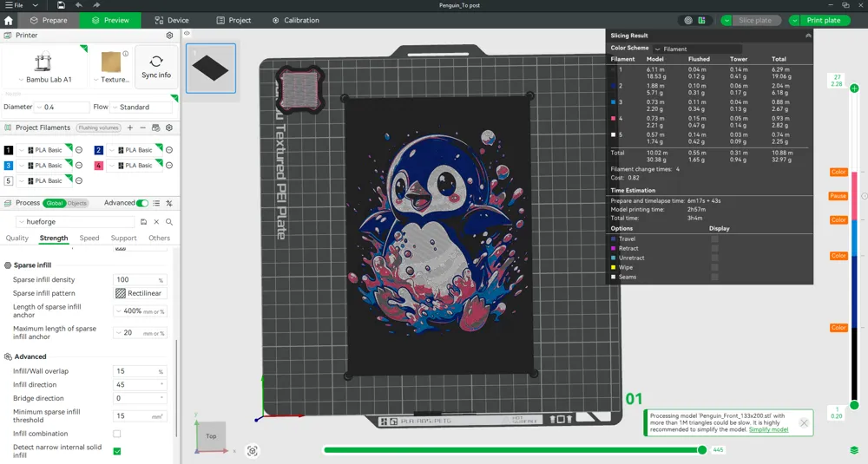Click the camera view reset icon

pyautogui.click(x=253, y=451)
